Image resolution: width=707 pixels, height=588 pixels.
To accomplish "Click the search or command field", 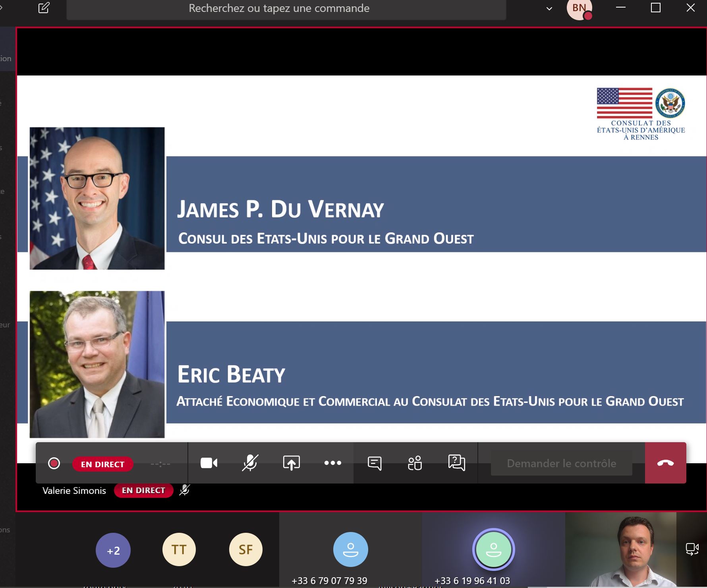I will point(286,9).
